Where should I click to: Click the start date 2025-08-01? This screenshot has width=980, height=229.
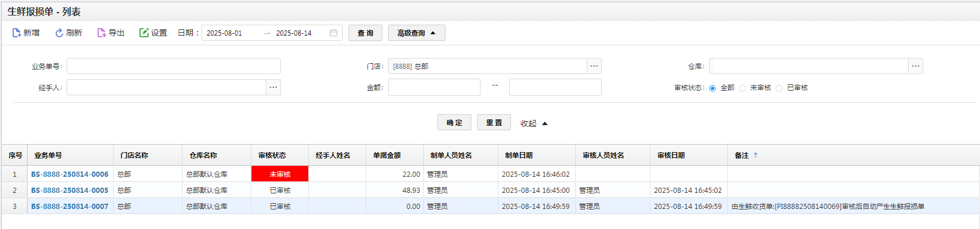pyautogui.click(x=224, y=33)
